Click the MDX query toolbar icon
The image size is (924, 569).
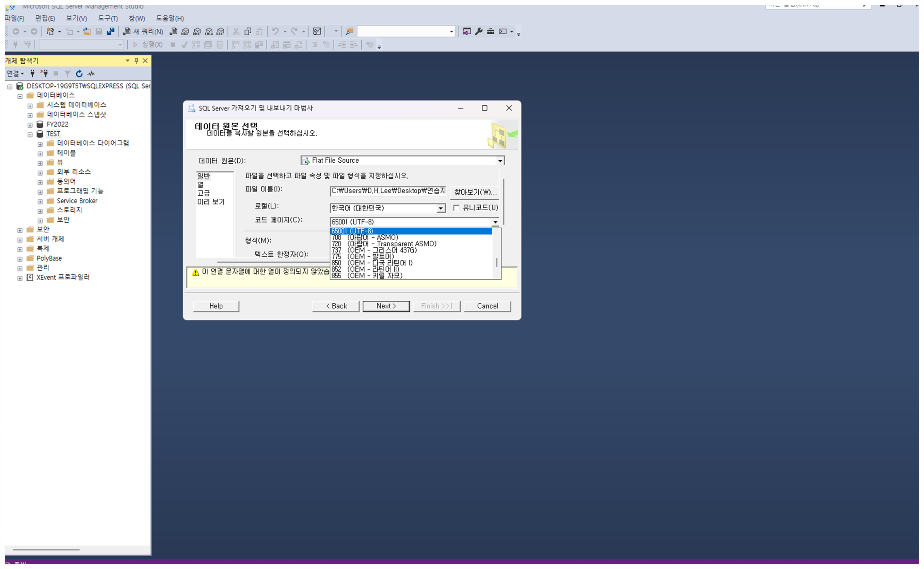pyautogui.click(x=185, y=32)
